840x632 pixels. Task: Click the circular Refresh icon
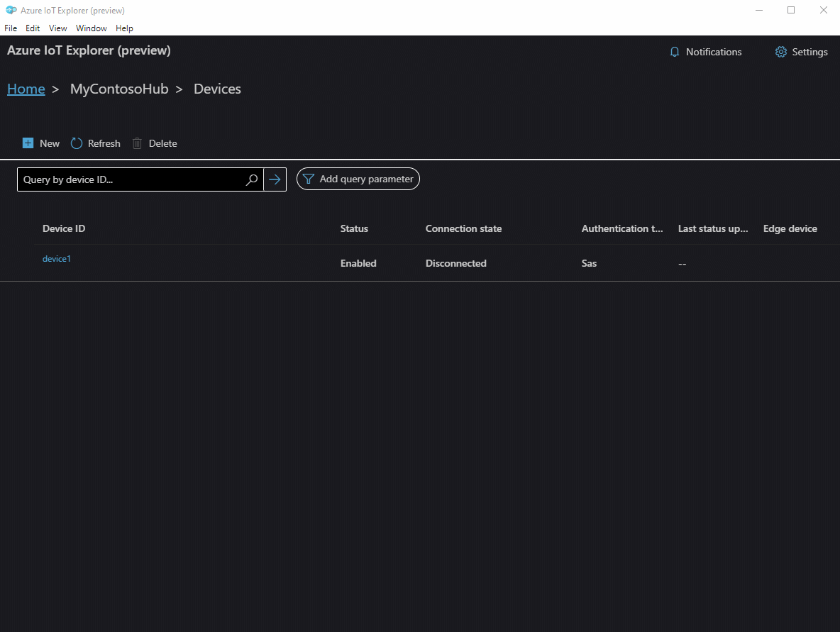click(x=77, y=143)
